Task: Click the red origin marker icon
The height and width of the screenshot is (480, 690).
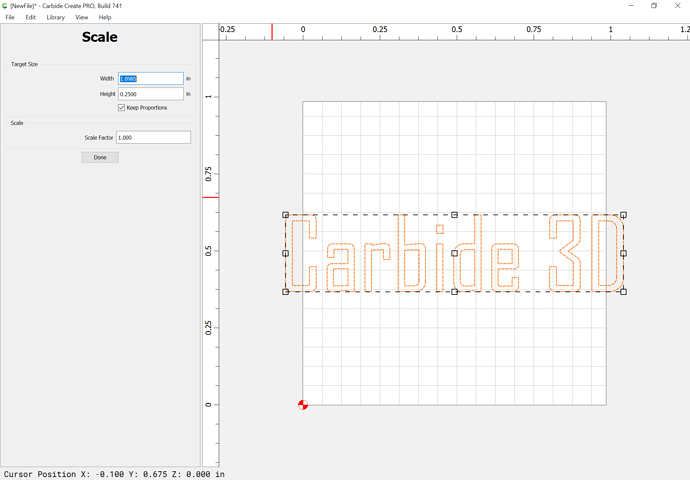Action: 303,405
